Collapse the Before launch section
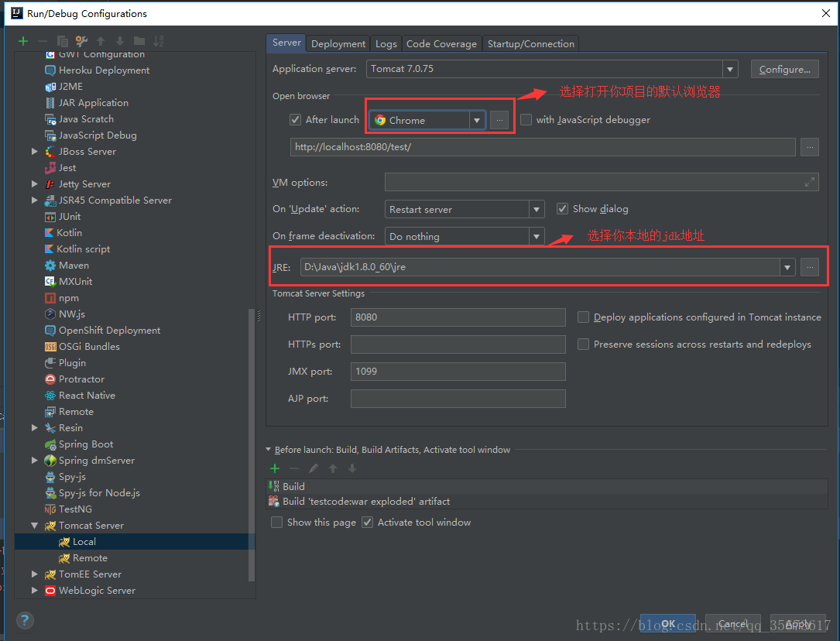The width and height of the screenshot is (840, 641). pyautogui.click(x=269, y=450)
